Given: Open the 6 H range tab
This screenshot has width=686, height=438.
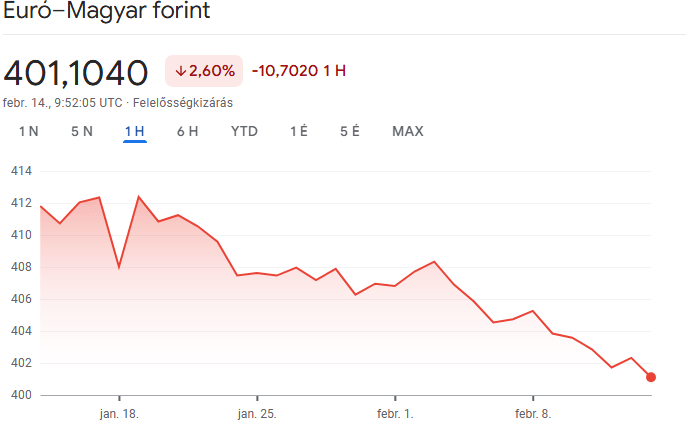Looking at the screenshot, I should point(188,131).
